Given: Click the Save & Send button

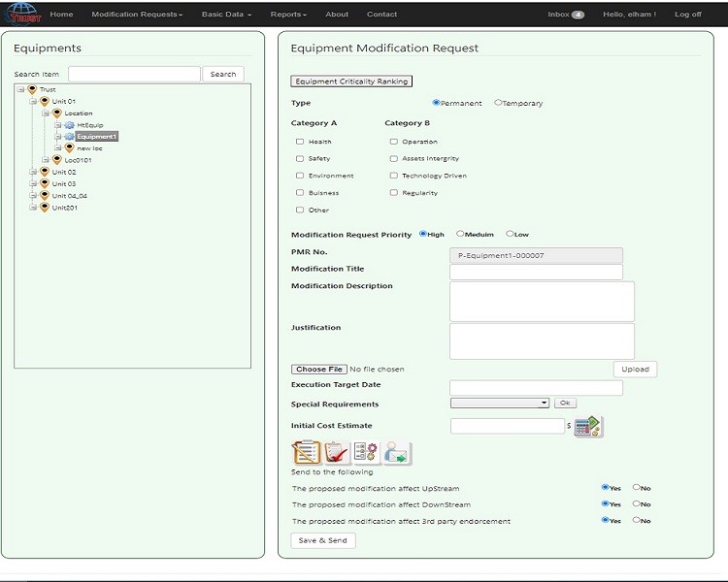Looking at the screenshot, I should pos(323,540).
